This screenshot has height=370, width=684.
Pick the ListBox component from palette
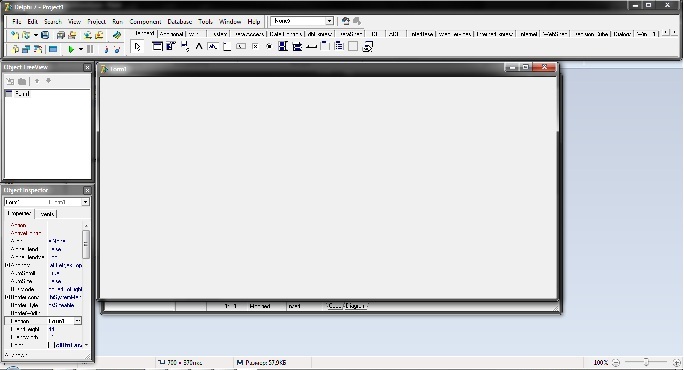point(283,46)
